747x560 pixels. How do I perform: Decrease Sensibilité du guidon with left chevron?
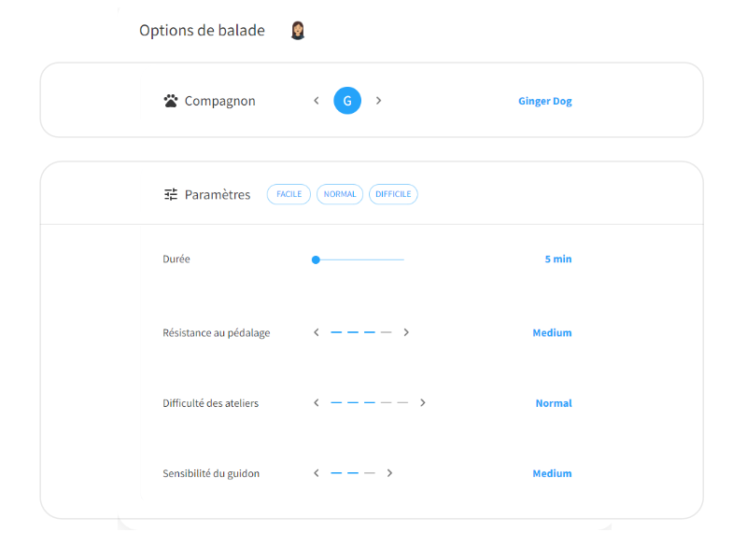[x=317, y=473]
